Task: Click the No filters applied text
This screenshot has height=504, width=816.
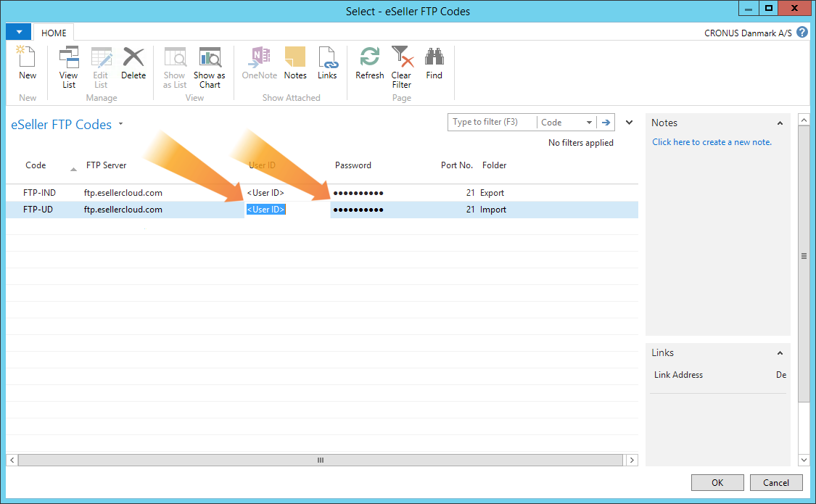Action: (x=581, y=143)
